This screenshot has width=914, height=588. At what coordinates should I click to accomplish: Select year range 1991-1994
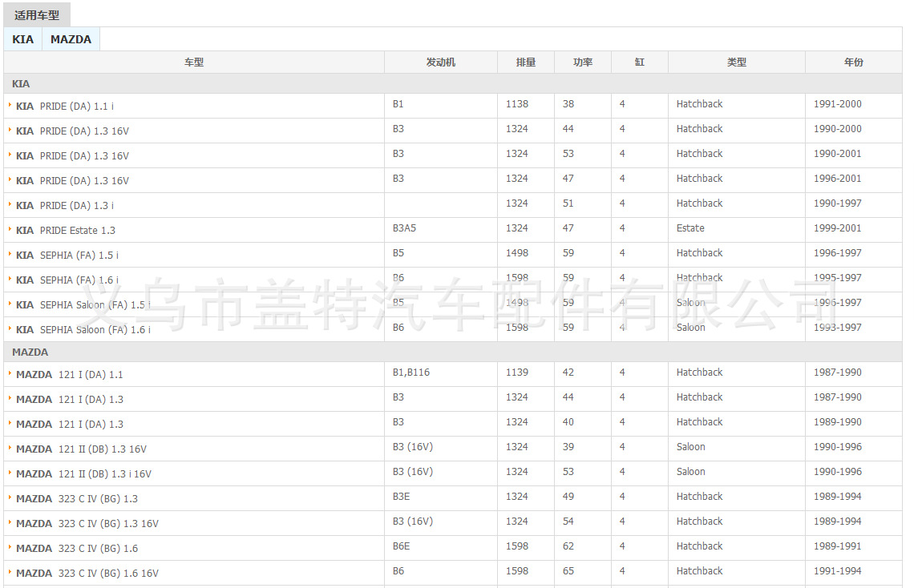[x=838, y=571]
